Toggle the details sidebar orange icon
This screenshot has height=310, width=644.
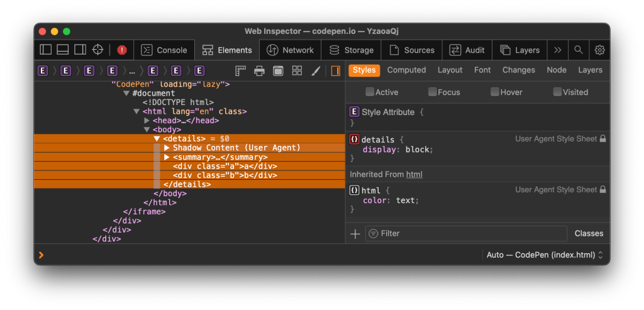(336, 70)
